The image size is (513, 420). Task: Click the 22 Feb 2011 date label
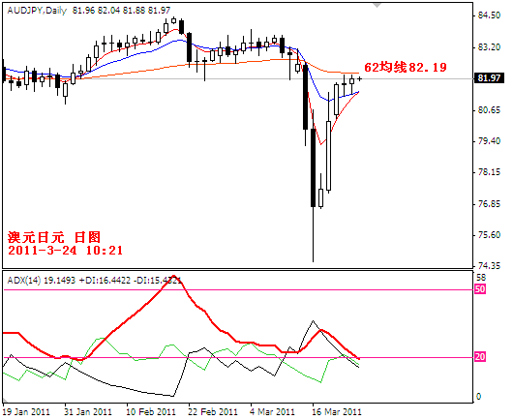[213, 411]
